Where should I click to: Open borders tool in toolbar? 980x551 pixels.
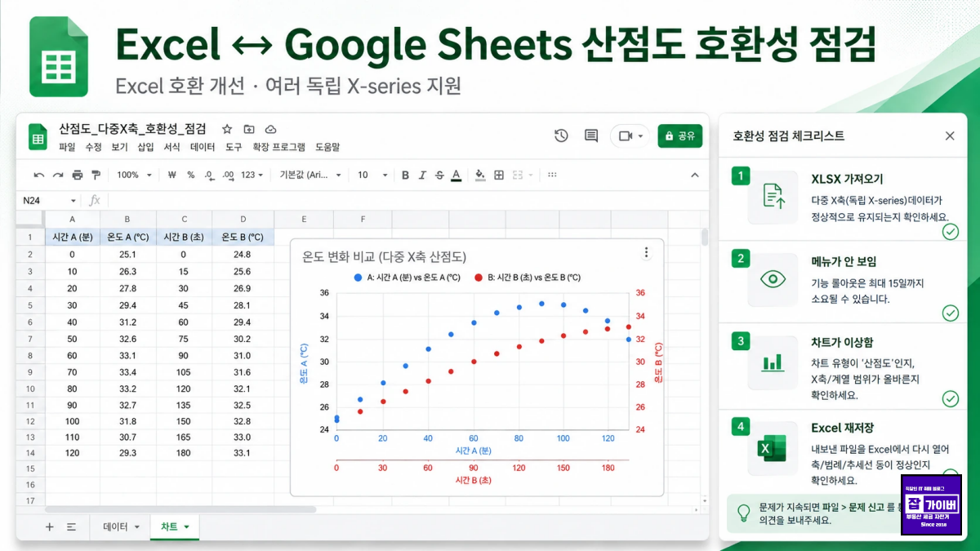499,175
